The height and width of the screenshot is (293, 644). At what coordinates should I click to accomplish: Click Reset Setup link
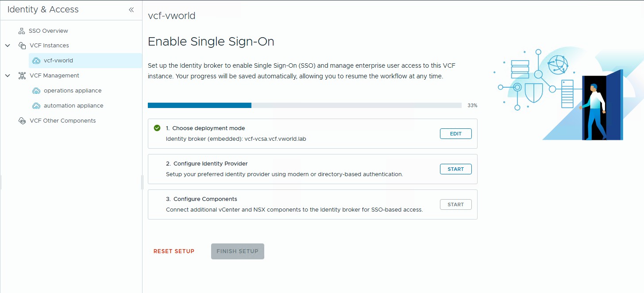pyautogui.click(x=174, y=251)
